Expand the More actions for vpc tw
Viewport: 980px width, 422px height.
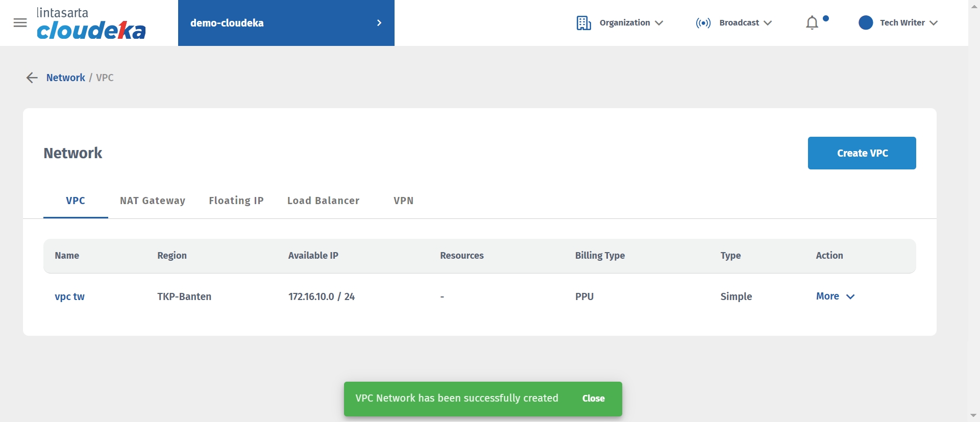pyautogui.click(x=835, y=296)
